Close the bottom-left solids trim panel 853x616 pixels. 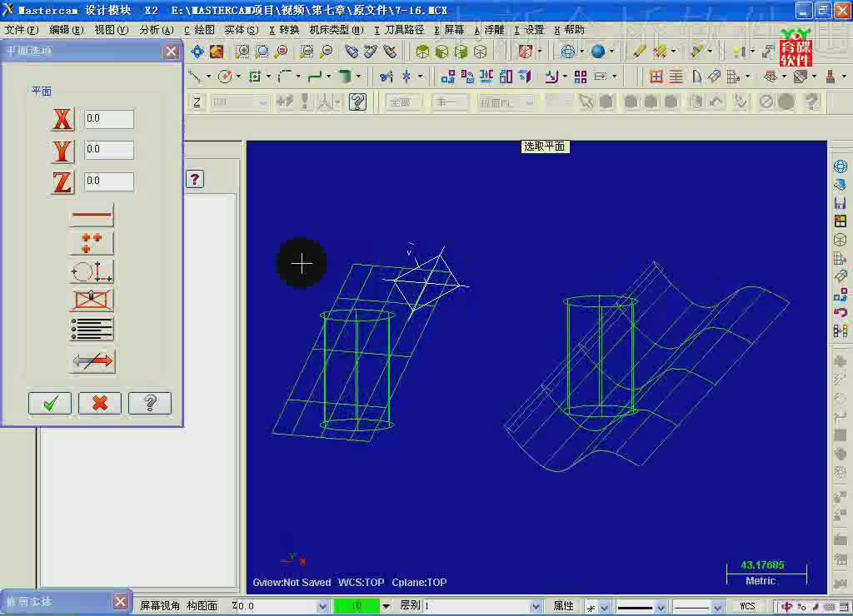click(120, 601)
